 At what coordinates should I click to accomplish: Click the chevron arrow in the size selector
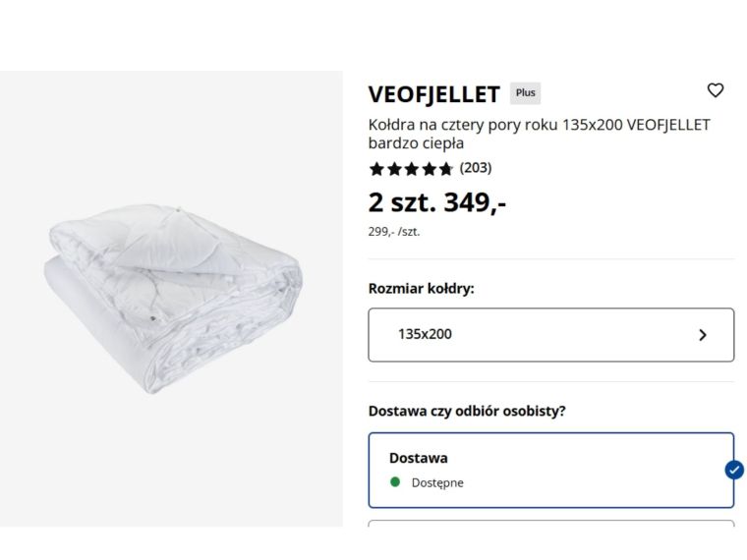pos(702,334)
